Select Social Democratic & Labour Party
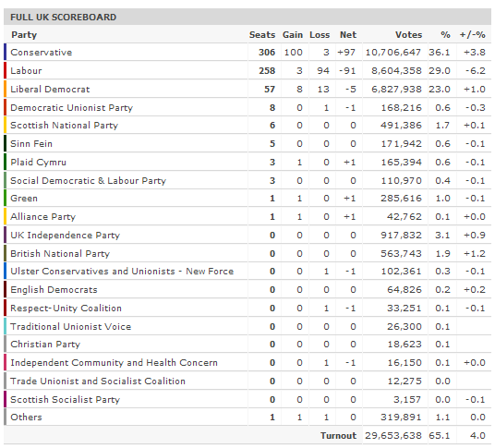Screen dimensions: 495x448 (88, 181)
